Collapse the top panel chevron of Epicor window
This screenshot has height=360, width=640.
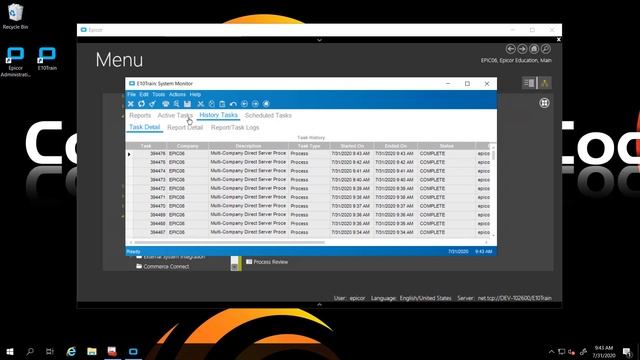click(319, 40)
